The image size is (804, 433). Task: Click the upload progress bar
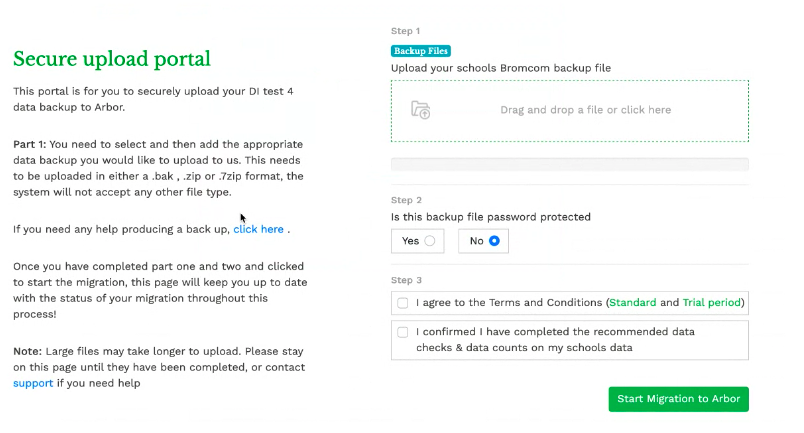pos(569,164)
